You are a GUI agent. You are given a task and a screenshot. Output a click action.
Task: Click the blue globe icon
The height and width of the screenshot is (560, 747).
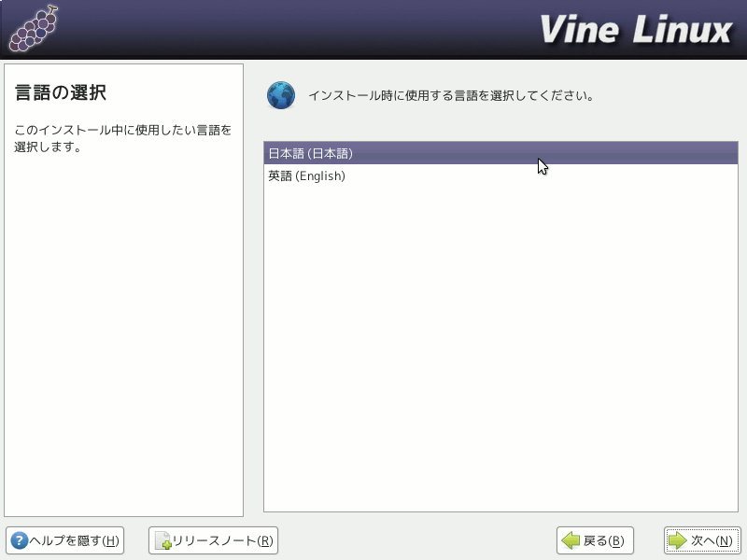pos(281,95)
